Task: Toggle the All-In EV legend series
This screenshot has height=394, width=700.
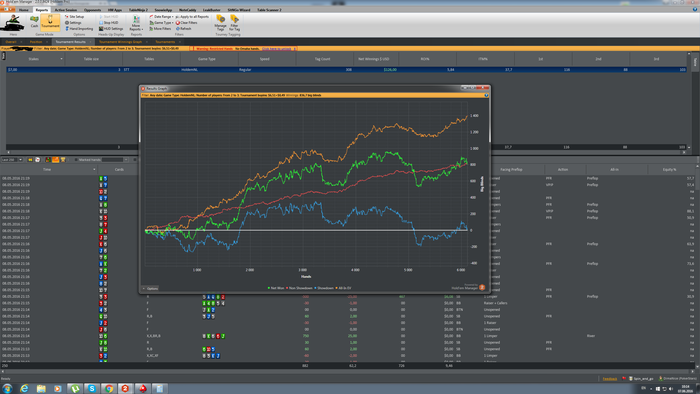Action: pos(343,288)
